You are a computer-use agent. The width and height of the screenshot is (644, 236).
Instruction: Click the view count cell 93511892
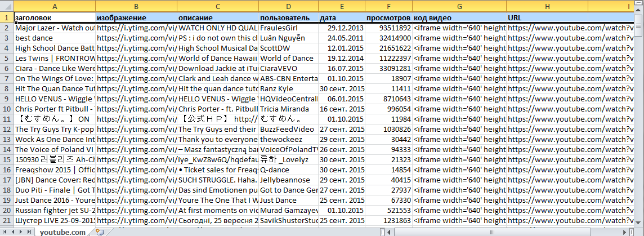coord(388,28)
